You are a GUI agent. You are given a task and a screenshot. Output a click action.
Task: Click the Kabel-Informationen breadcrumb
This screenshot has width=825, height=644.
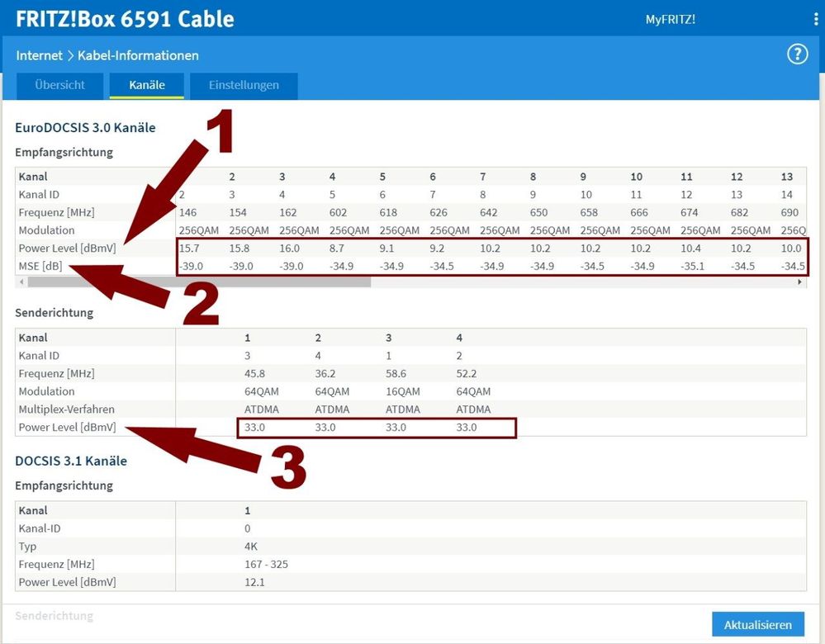coord(138,55)
